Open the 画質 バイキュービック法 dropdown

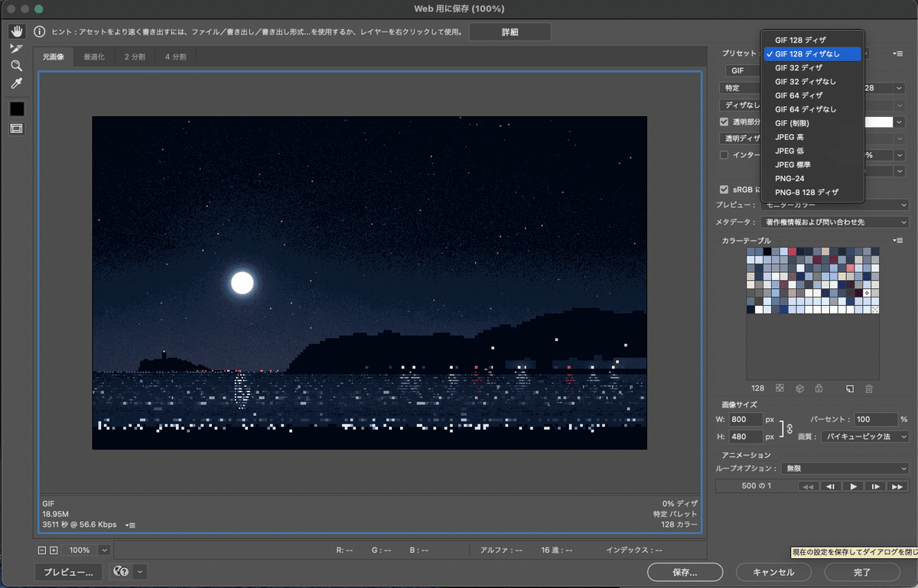(x=864, y=436)
